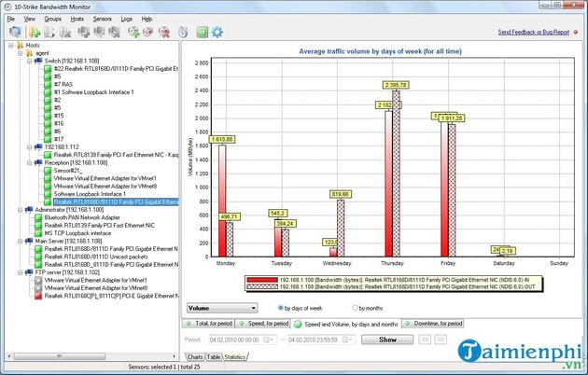Open the Logs menu
This screenshot has height=375, width=588.
[x=126, y=19]
